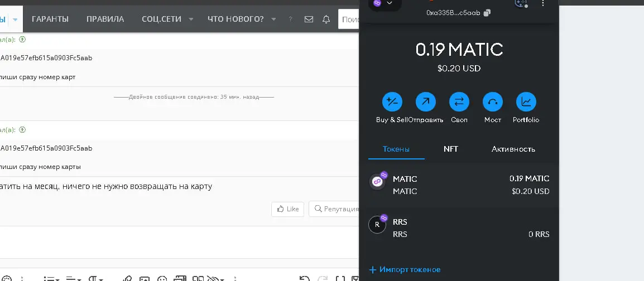Click the 0 RRS balance value
The height and width of the screenshot is (281, 644).
[x=539, y=234]
